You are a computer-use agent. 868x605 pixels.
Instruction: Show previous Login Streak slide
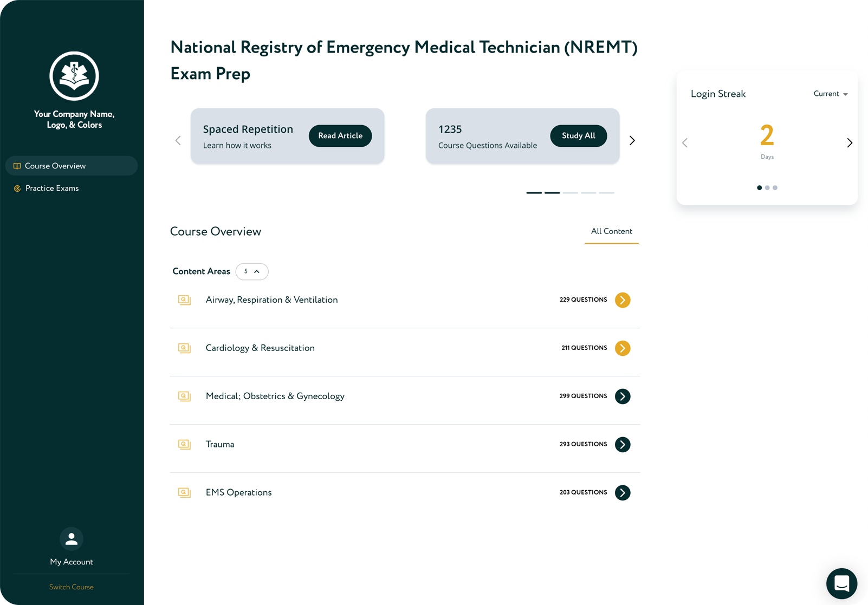click(x=685, y=143)
